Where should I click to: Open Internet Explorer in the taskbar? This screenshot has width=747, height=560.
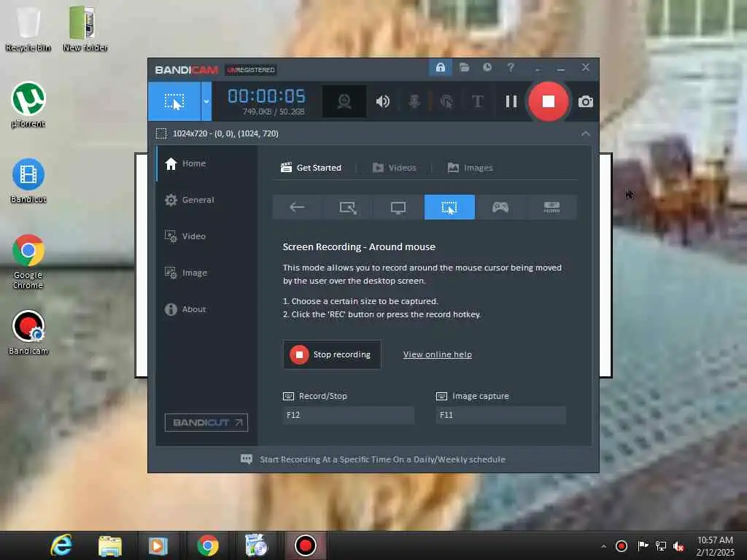click(61, 545)
